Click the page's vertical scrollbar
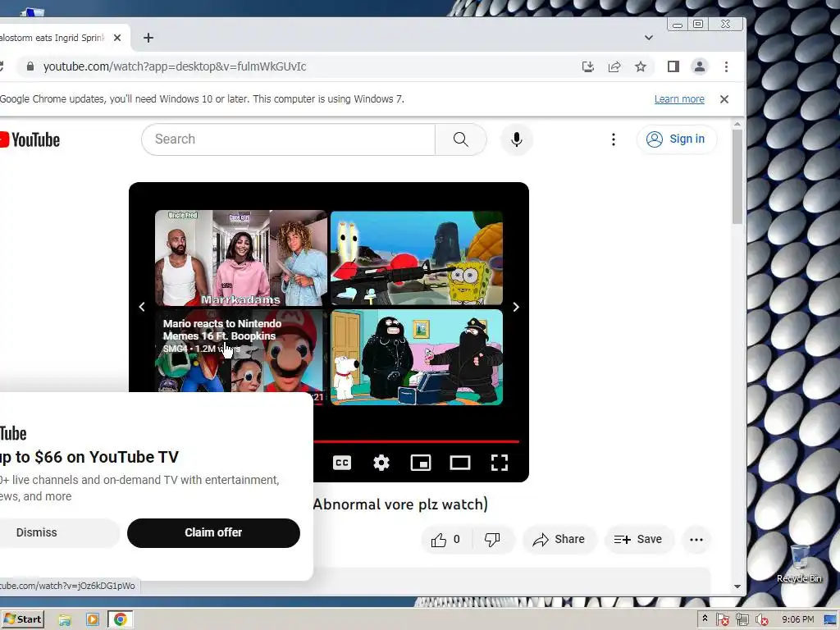 tap(737, 176)
